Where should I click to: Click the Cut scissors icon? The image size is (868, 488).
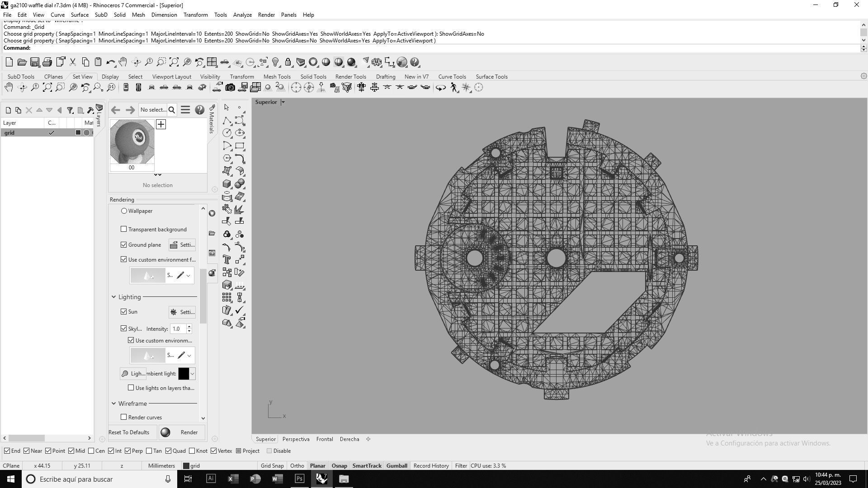pyautogui.click(x=72, y=62)
